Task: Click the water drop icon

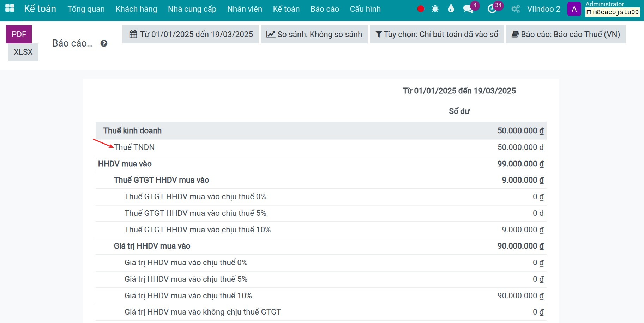Action: click(x=451, y=9)
